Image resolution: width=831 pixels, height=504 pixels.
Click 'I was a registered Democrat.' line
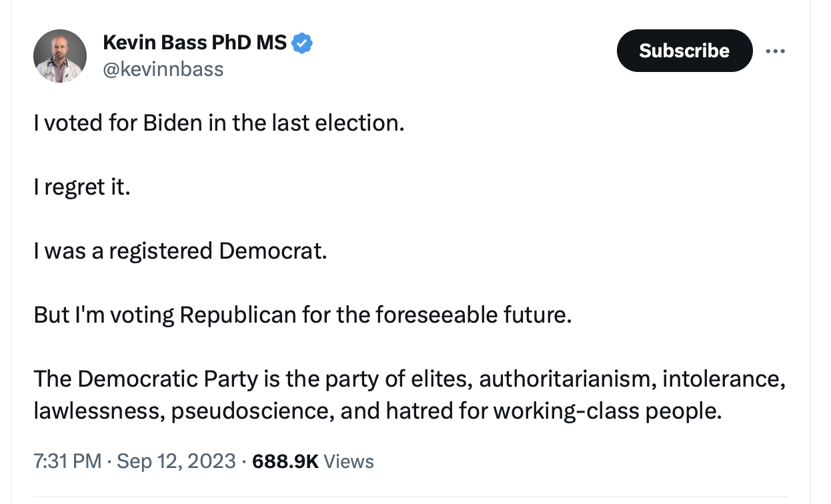pyautogui.click(x=181, y=251)
